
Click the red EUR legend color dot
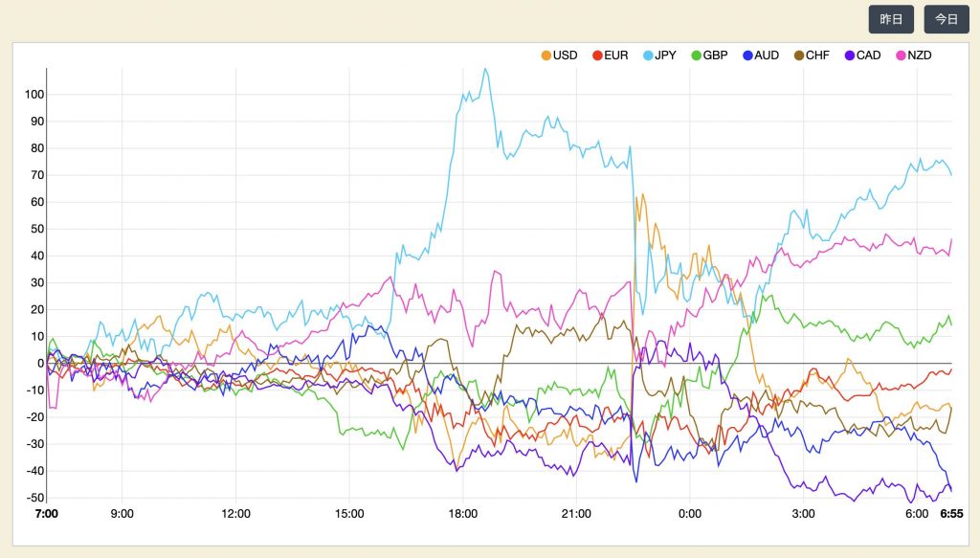(597, 56)
